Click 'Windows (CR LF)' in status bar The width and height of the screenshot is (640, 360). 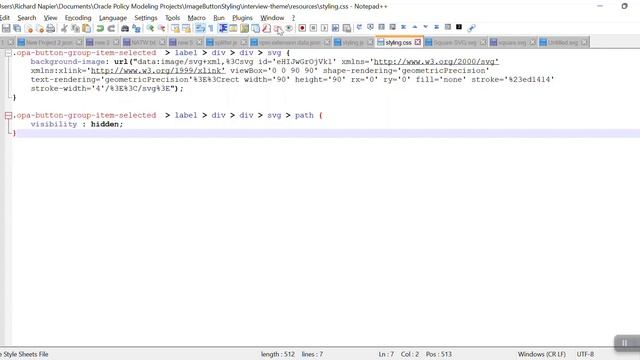pos(542,354)
